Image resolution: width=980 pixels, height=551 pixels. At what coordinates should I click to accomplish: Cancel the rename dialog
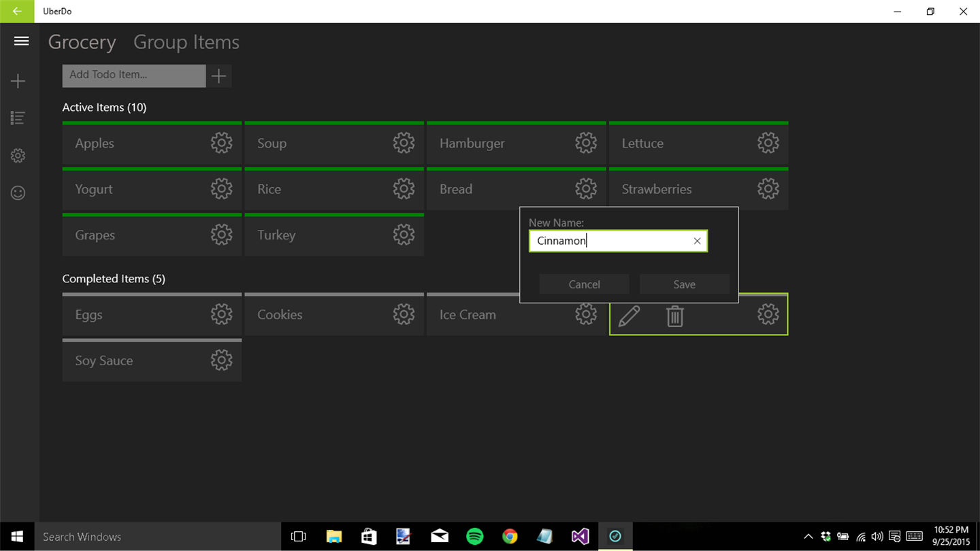(x=584, y=284)
